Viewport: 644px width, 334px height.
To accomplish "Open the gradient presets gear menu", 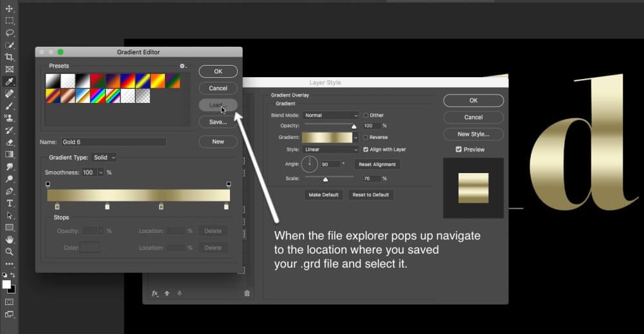I will [x=183, y=66].
